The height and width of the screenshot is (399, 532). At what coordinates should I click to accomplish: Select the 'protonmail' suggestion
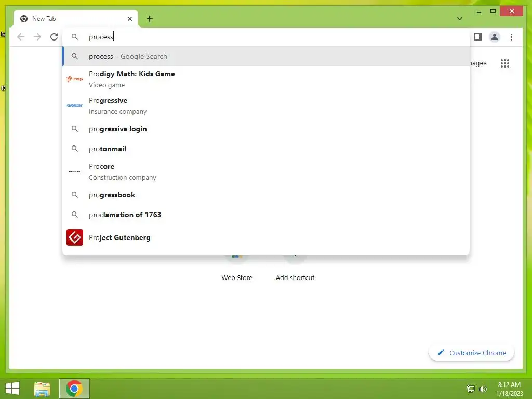[267, 149]
